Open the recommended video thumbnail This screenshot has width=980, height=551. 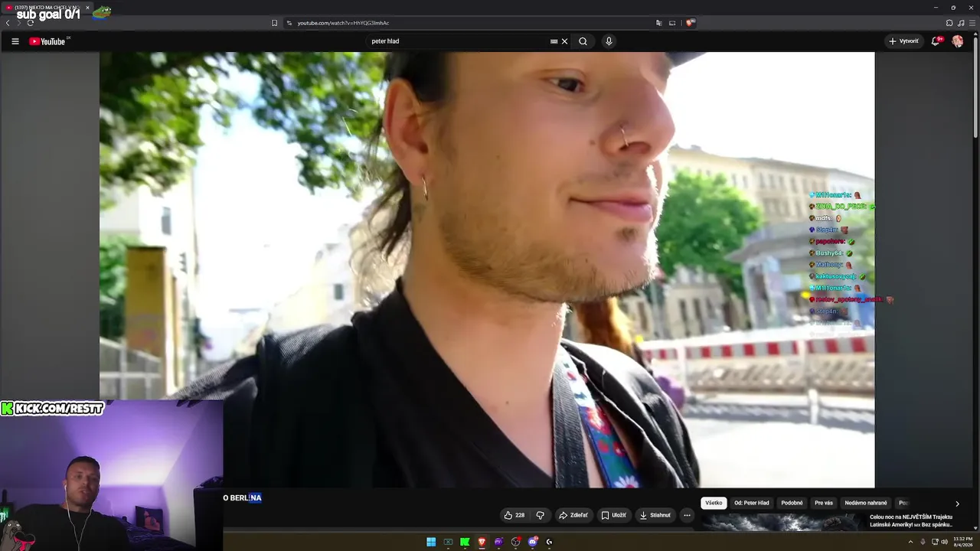point(782,521)
